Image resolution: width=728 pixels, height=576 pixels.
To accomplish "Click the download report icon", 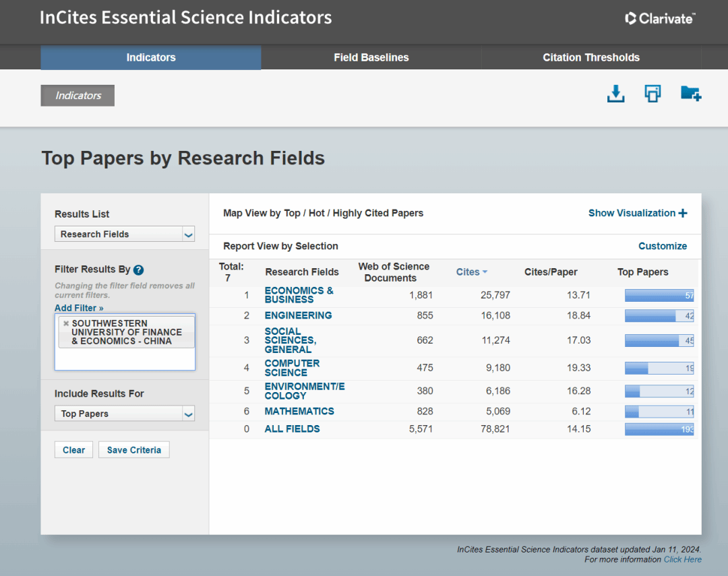I will 615,94.
